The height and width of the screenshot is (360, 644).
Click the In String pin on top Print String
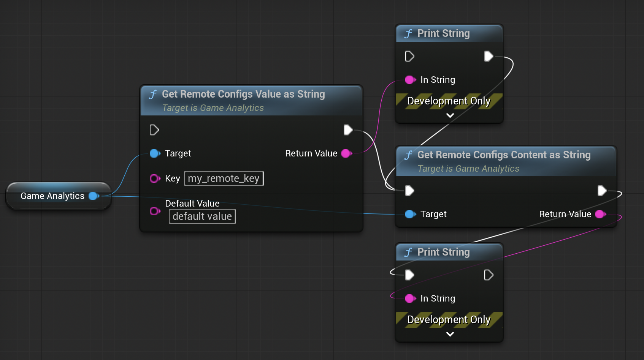(410, 80)
